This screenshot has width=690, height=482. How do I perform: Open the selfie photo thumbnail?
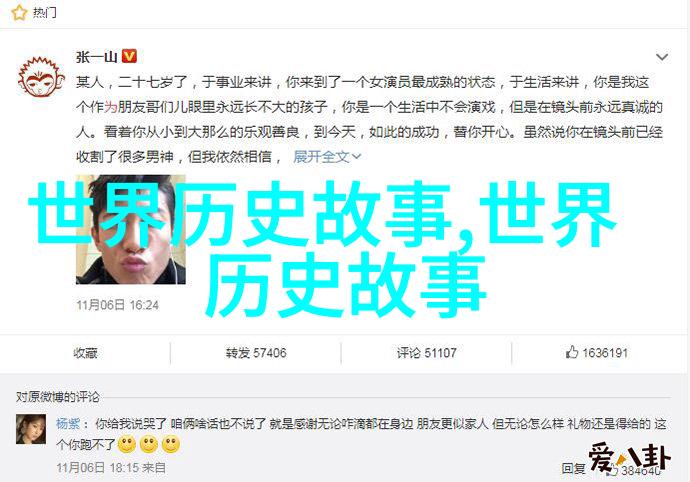[131, 229]
